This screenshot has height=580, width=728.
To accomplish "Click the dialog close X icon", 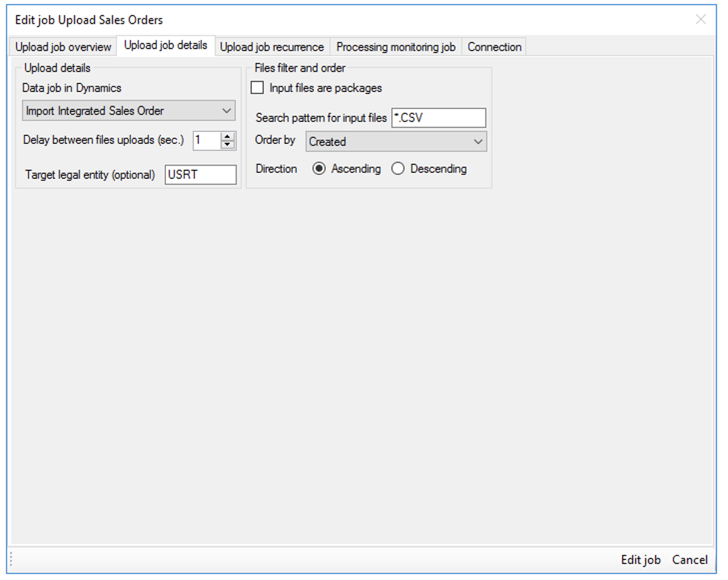I will (x=701, y=20).
